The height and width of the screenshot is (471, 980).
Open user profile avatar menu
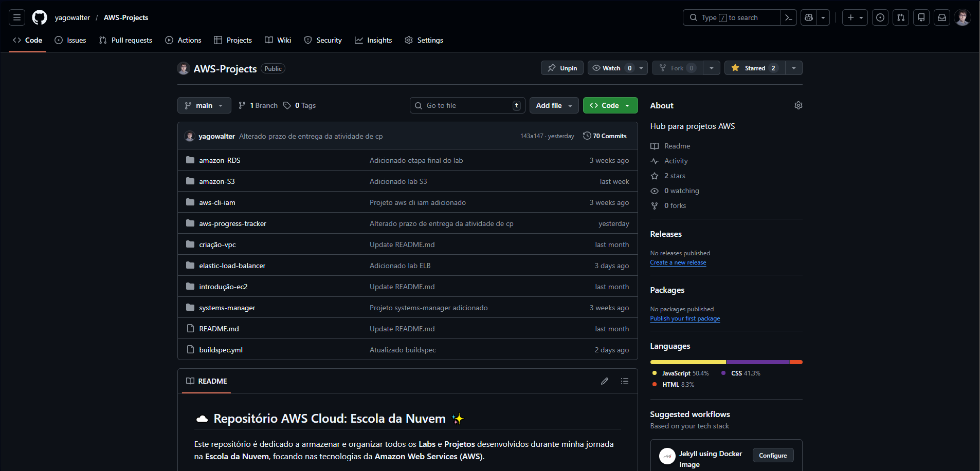pos(963,17)
